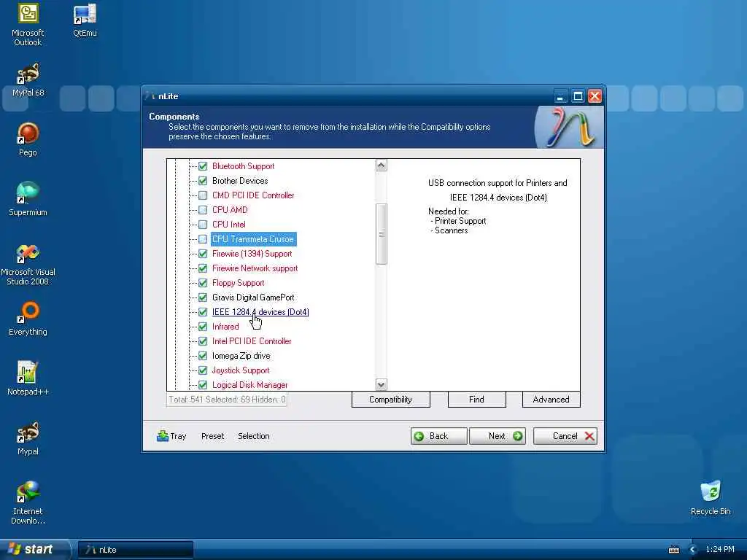The width and height of the screenshot is (747, 560).
Task: Uncheck Intel PCI IDE Controller checkbox
Action: [x=203, y=341]
